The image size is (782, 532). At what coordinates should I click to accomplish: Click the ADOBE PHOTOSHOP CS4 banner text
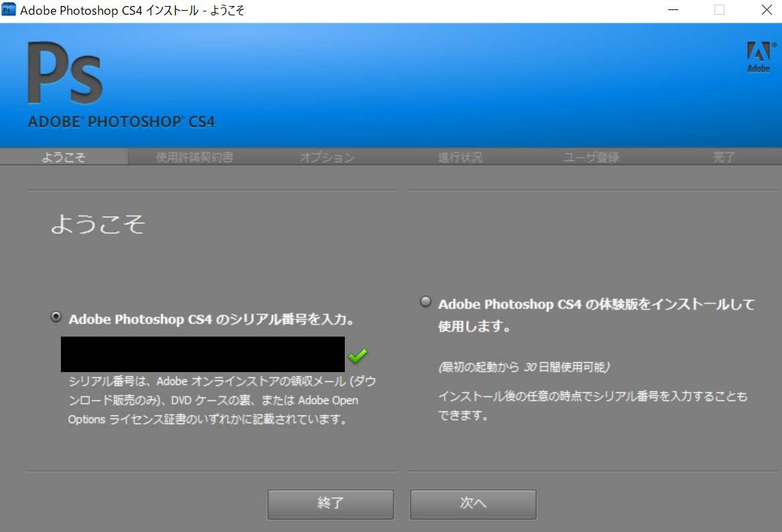click(121, 122)
